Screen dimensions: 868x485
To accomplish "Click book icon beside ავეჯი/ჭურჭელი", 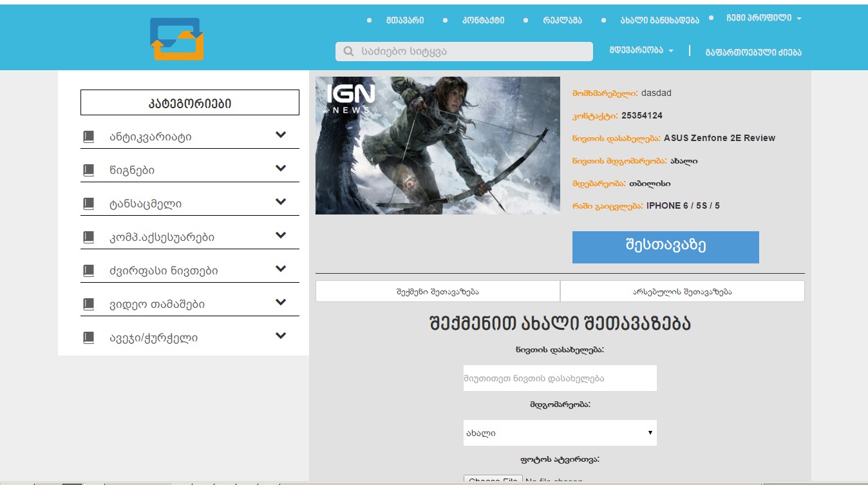I will (89, 338).
